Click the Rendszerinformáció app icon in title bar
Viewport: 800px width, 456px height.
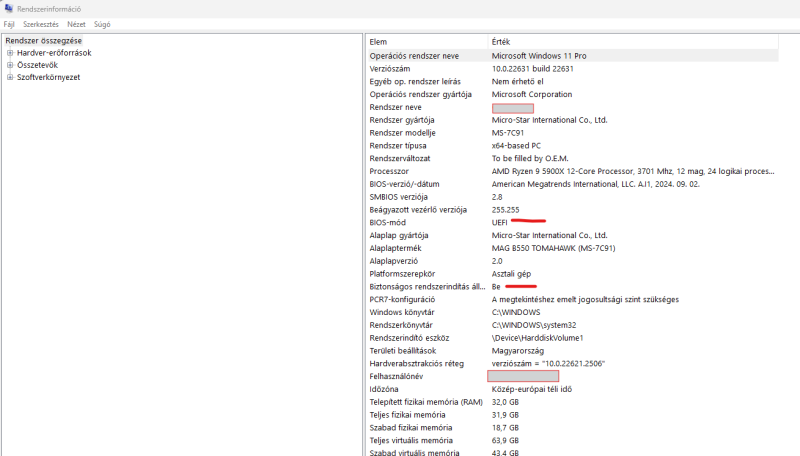coord(9,8)
